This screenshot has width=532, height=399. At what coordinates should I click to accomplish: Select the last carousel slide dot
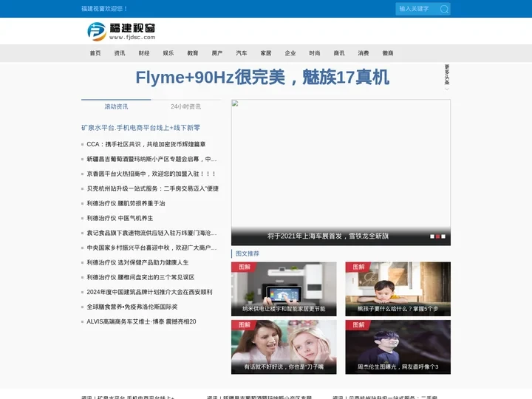pos(443,236)
